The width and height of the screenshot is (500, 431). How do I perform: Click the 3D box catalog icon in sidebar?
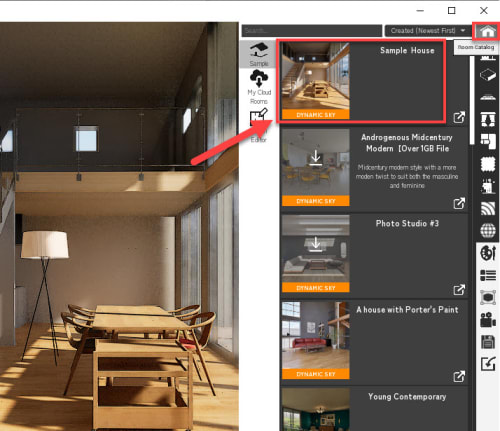488,75
